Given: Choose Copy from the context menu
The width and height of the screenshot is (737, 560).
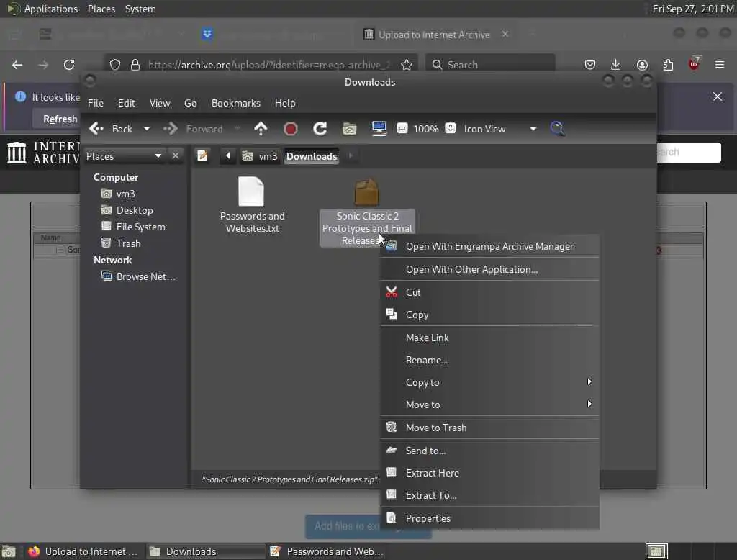Looking at the screenshot, I should click(489, 315).
